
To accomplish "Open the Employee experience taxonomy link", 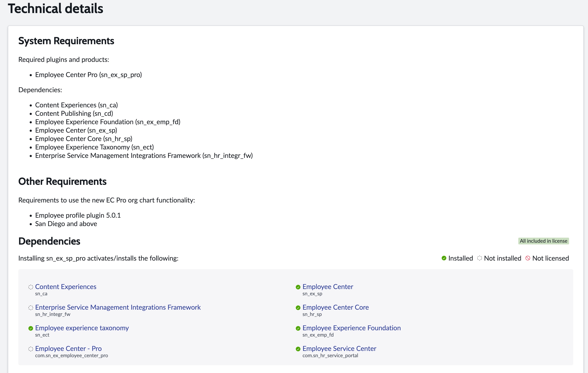I will 82,328.
